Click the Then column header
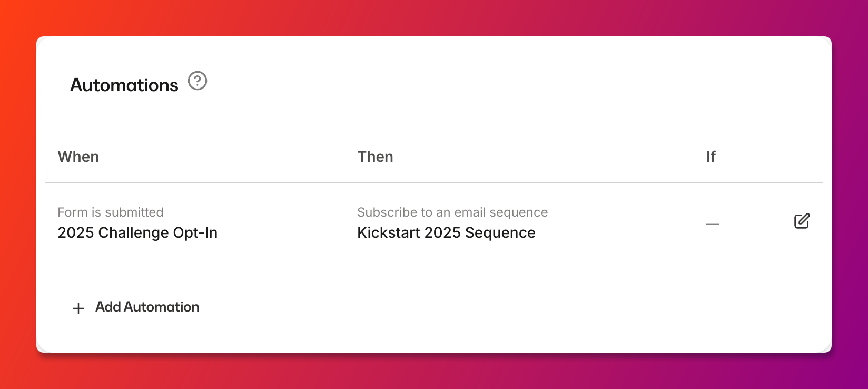 coord(375,157)
